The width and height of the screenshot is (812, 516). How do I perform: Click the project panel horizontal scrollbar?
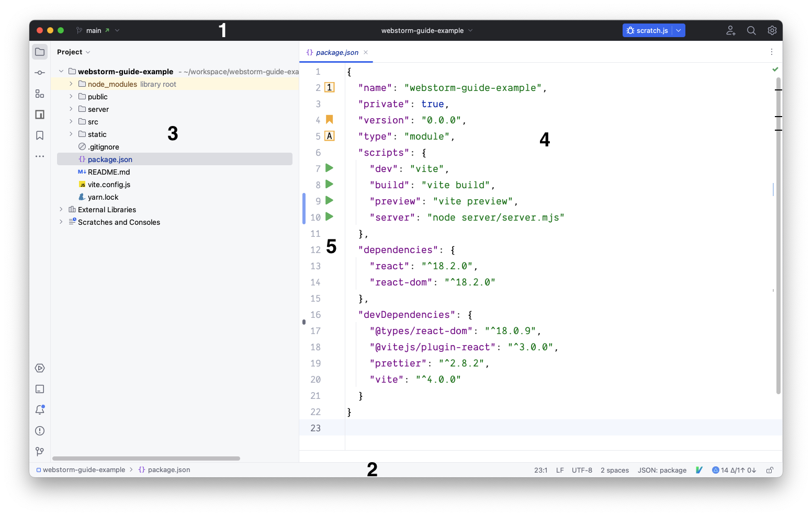pos(146,458)
